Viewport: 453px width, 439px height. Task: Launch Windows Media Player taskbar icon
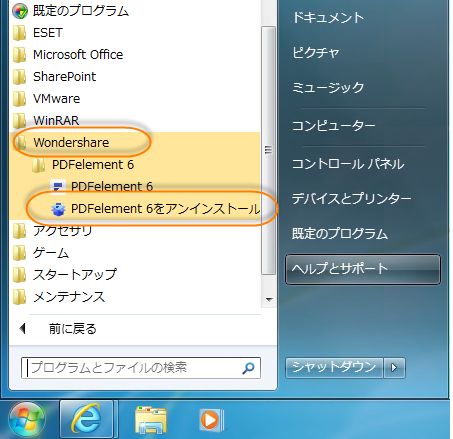(x=211, y=420)
